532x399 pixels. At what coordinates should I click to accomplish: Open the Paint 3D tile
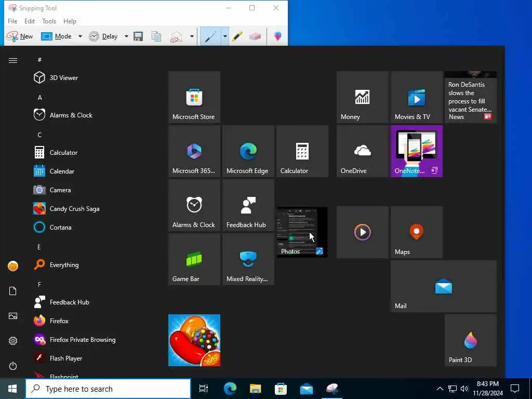point(471,340)
